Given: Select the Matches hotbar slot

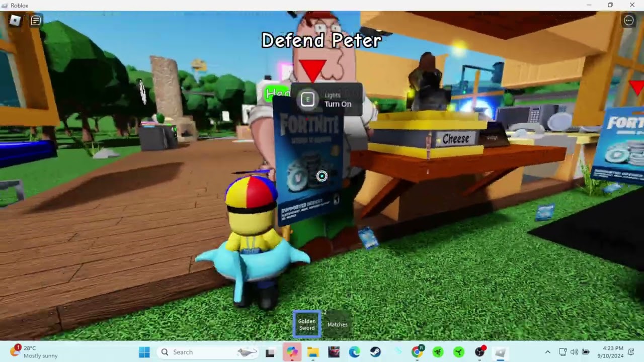Looking at the screenshot, I should click(337, 325).
